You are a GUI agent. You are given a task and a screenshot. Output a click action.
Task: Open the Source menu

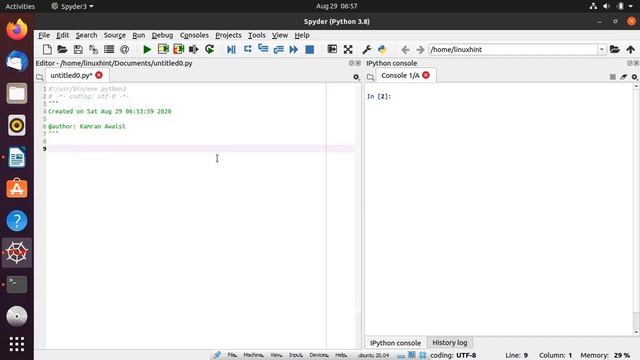click(x=114, y=35)
